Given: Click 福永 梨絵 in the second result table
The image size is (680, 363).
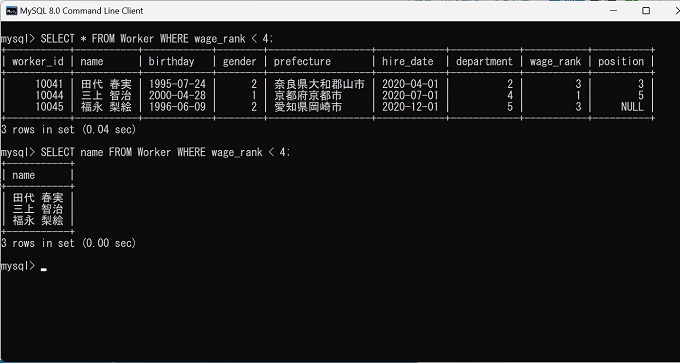Looking at the screenshot, I should pos(38,220).
